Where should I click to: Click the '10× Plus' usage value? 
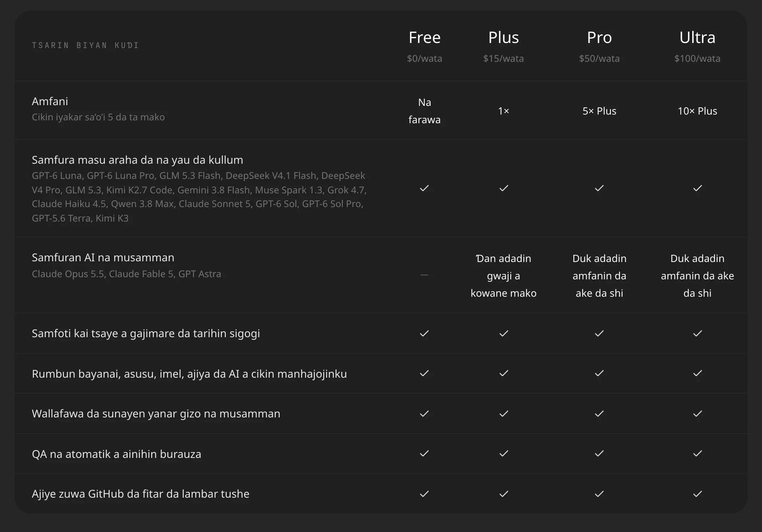[x=697, y=111]
